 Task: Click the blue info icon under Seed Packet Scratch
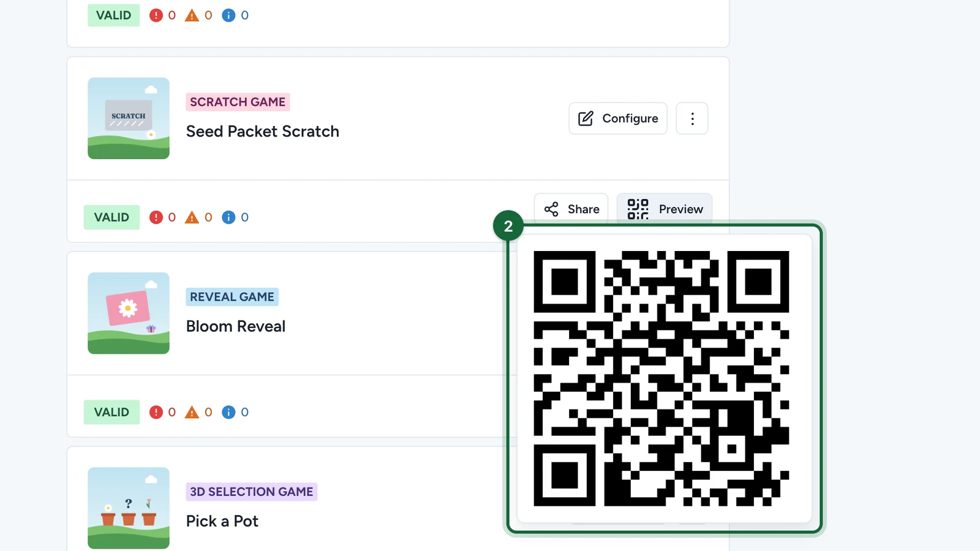228,217
